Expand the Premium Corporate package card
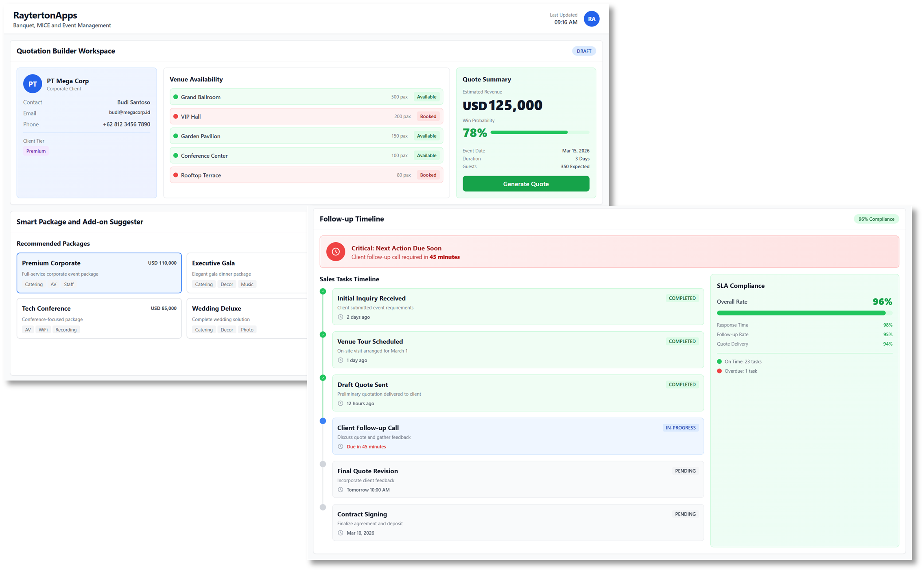This screenshot has width=924, height=572. pos(99,273)
